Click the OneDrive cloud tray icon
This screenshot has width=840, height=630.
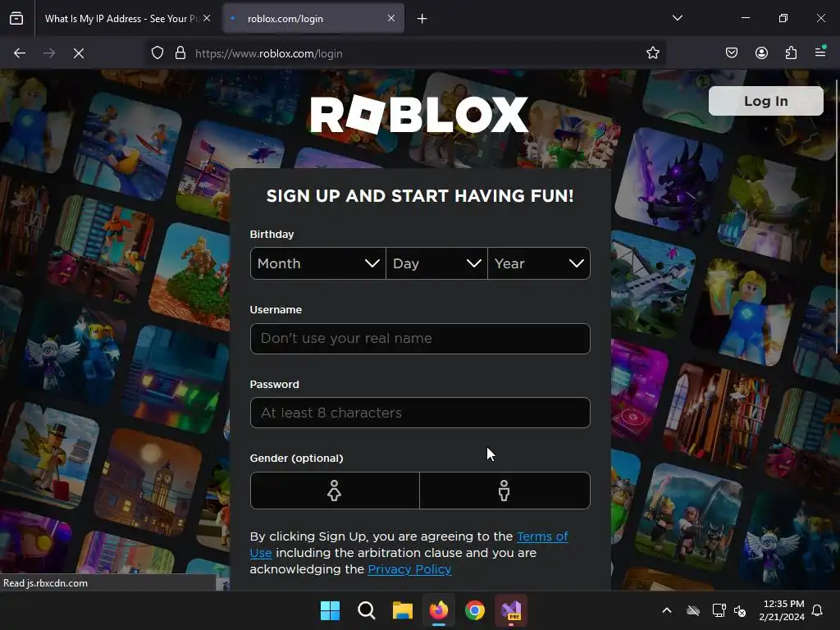coord(693,610)
